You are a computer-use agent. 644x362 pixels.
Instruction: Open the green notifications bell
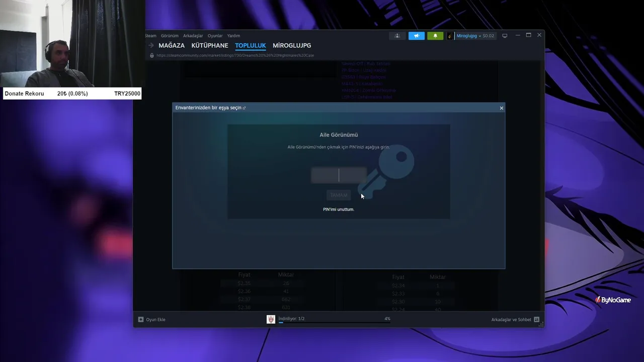click(435, 36)
